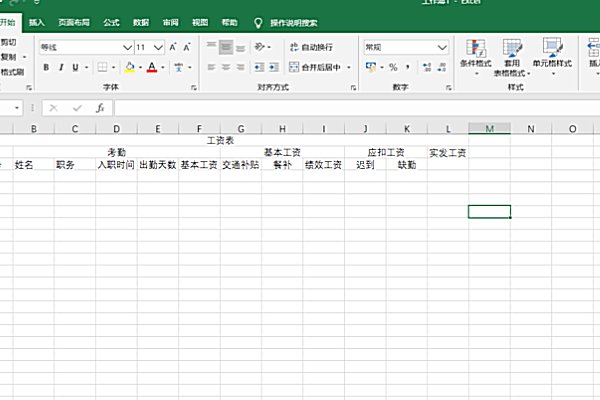
Task: Switch to 审阅 tab
Action: tap(170, 23)
